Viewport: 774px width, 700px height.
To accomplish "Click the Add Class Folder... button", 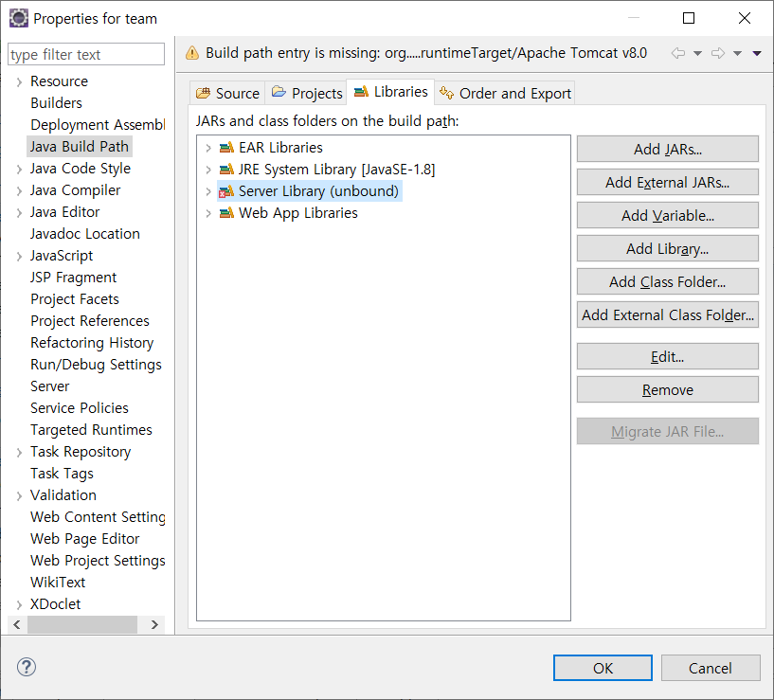I will [667, 281].
